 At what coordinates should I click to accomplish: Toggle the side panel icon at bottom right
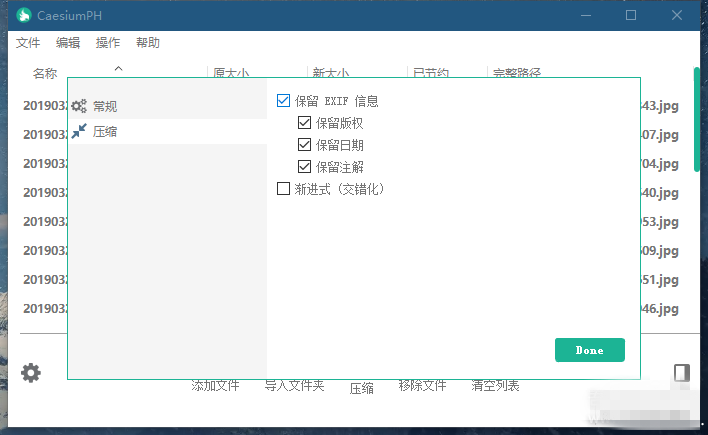click(x=681, y=373)
